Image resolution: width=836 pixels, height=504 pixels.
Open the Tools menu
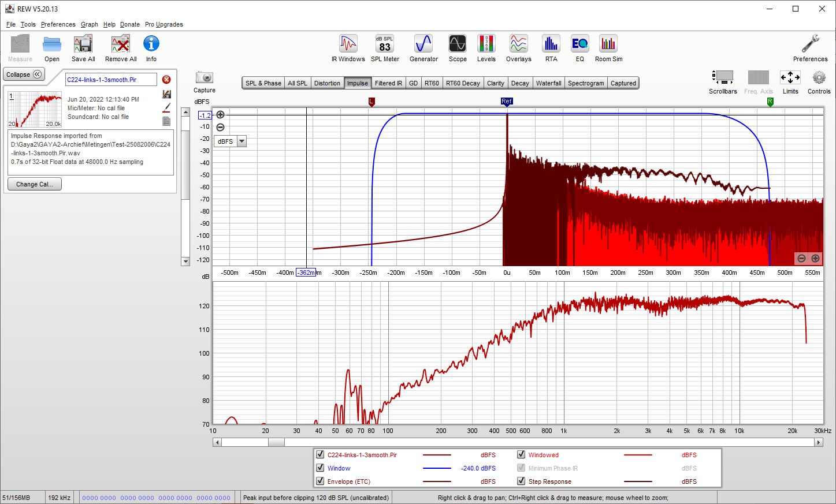click(x=28, y=24)
